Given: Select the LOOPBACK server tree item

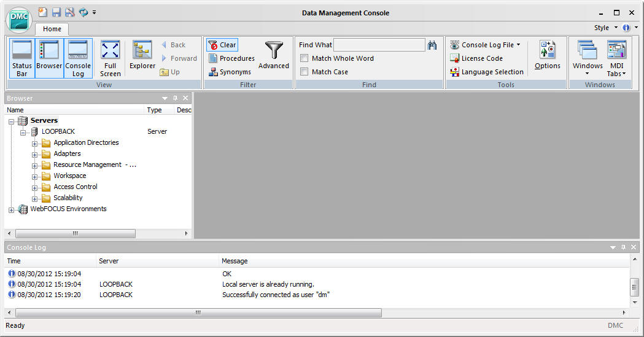Looking at the screenshot, I should pos(58,131).
